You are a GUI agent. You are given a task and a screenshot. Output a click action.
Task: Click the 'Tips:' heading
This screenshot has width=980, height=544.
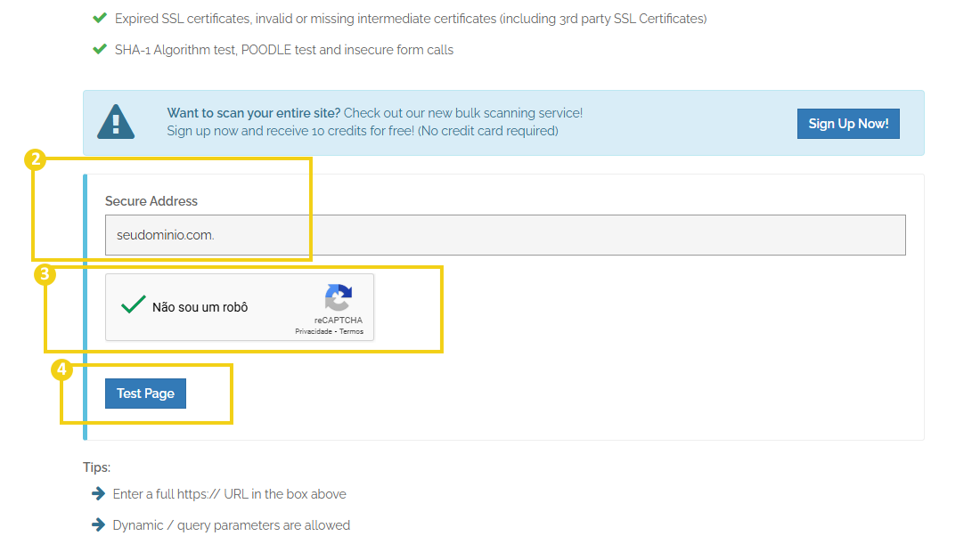[96, 467]
